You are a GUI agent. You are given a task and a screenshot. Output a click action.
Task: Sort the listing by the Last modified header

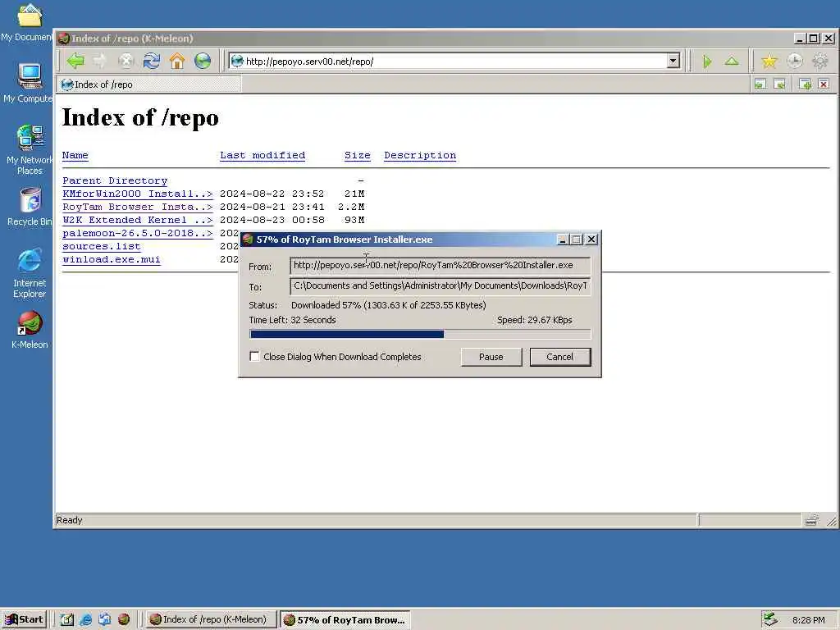[x=262, y=155]
